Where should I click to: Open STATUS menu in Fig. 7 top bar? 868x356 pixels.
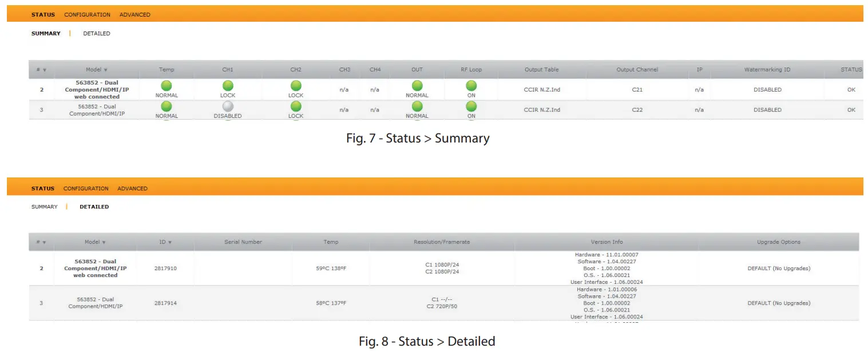(x=43, y=14)
